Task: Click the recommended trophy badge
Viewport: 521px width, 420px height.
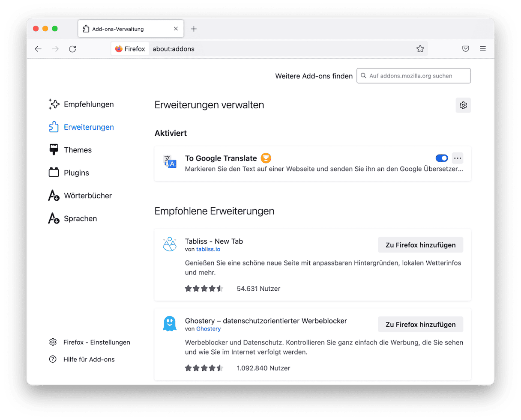Action: (x=266, y=158)
